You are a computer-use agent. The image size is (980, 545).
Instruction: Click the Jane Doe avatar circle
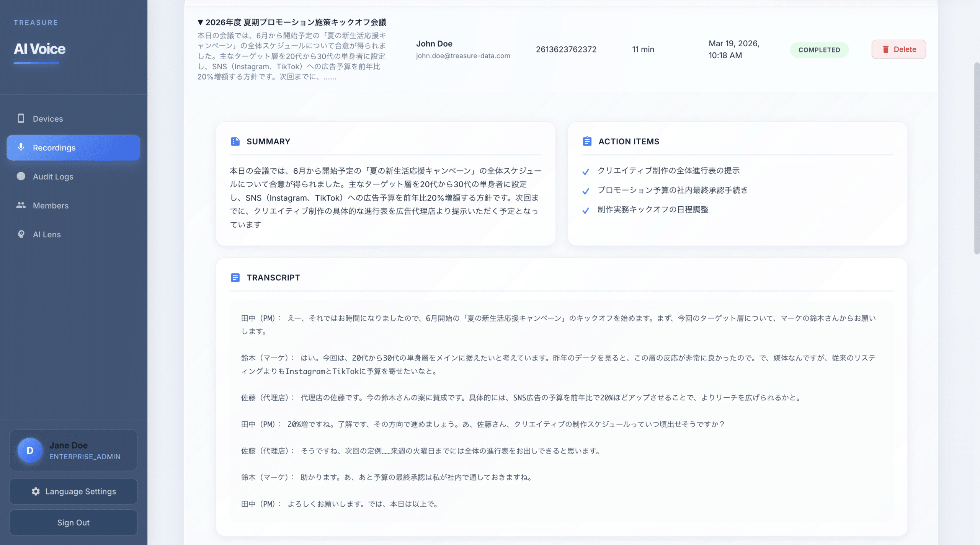tap(30, 450)
